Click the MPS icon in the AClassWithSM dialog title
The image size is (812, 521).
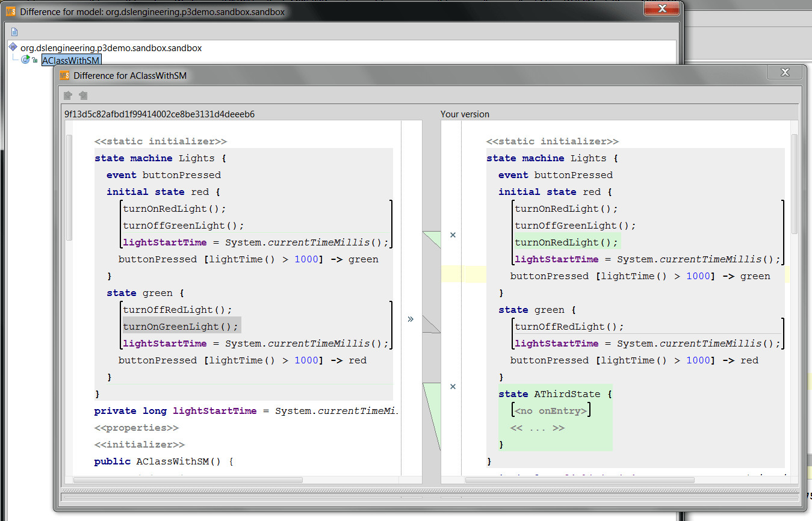(x=65, y=75)
